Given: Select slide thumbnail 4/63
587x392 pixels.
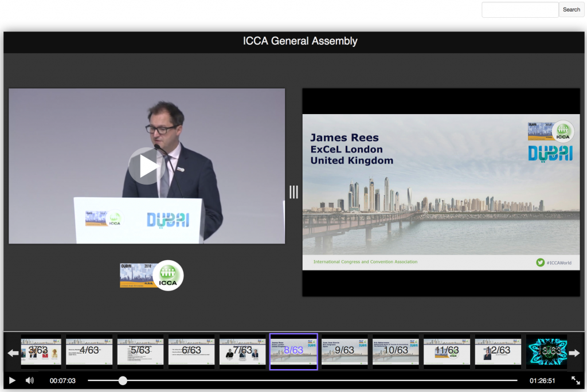Looking at the screenshot, I should [x=89, y=351].
